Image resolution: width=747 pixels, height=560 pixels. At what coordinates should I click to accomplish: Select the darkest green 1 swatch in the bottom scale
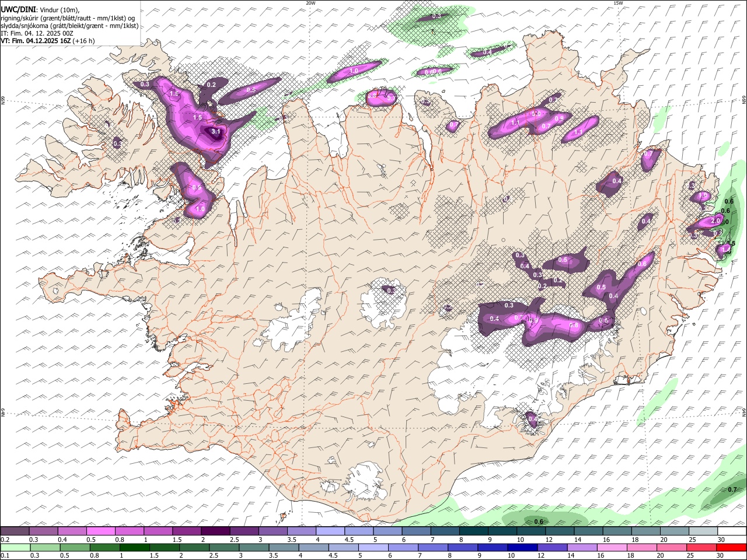pyautogui.click(x=134, y=548)
